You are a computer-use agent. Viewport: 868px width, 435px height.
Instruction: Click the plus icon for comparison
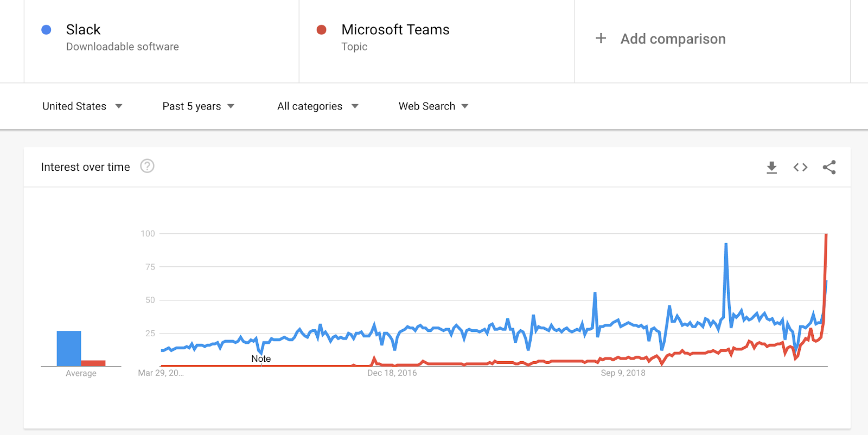click(x=601, y=39)
